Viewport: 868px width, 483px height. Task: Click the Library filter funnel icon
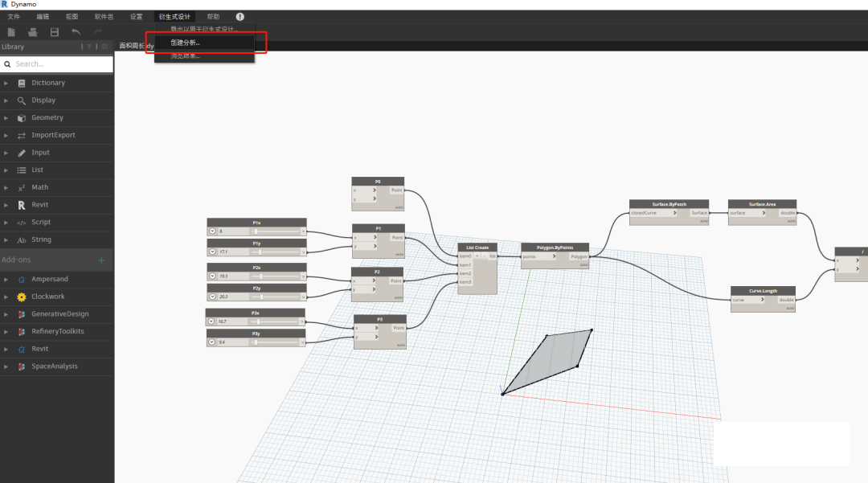(89, 47)
